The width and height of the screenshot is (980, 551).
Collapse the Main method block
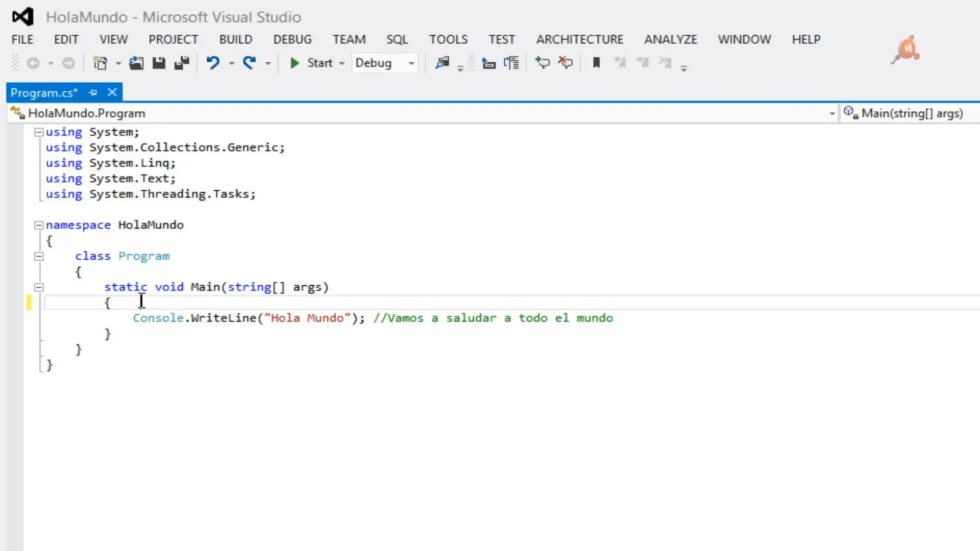[38, 287]
